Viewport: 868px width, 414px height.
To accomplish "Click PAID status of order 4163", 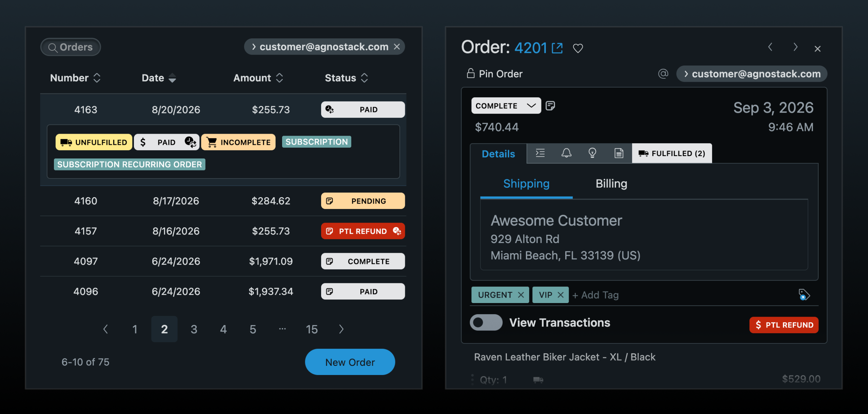I will click(x=363, y=110).
